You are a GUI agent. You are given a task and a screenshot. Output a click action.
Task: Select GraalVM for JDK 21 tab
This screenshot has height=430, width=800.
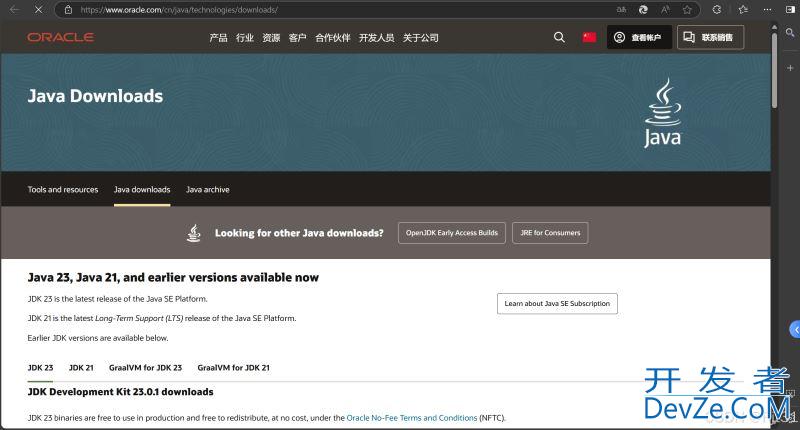click(234, 368)
